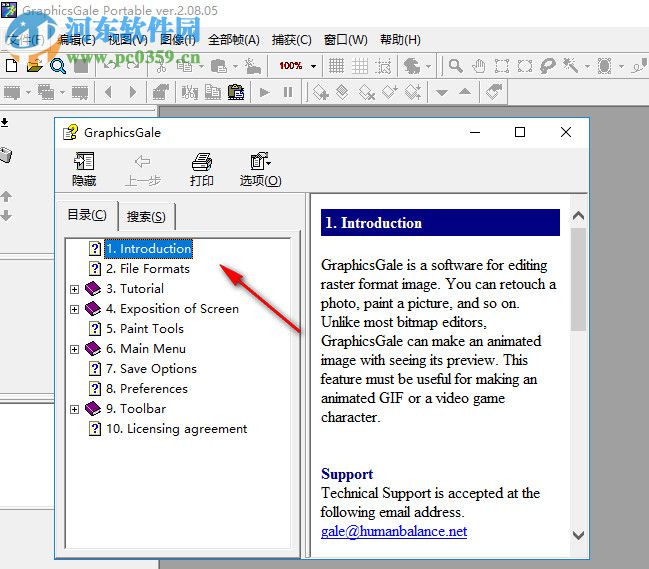Go to previous frame arrow

coord(108,92)
